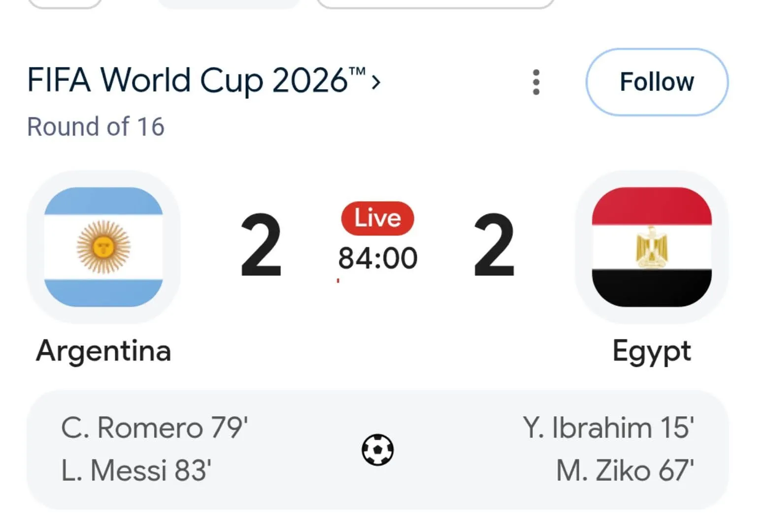Open the Egypt team name
The image size is (762, 532).
pos(652,352)
